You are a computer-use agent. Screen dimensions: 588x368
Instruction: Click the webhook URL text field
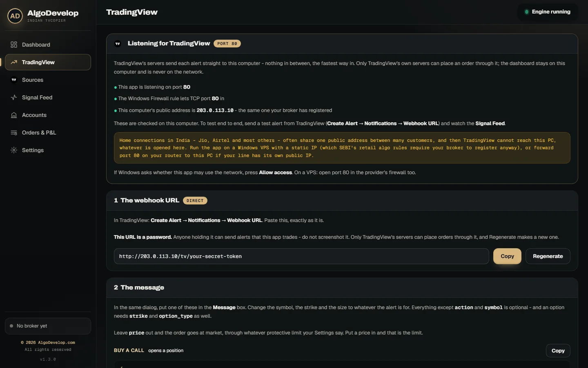pyautogui.click(x=301, y=256)
